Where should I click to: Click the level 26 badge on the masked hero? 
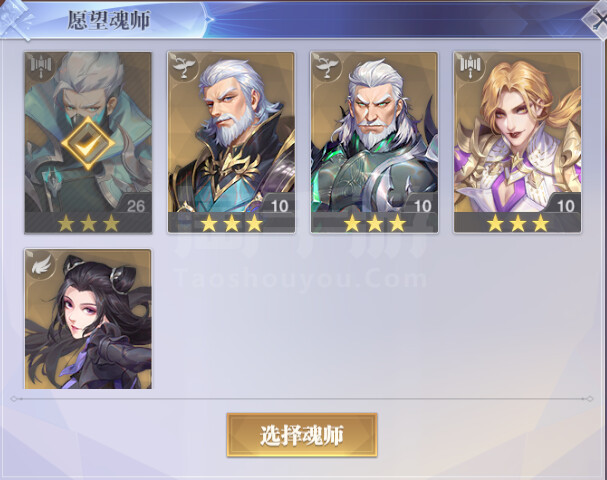point(135,205)
